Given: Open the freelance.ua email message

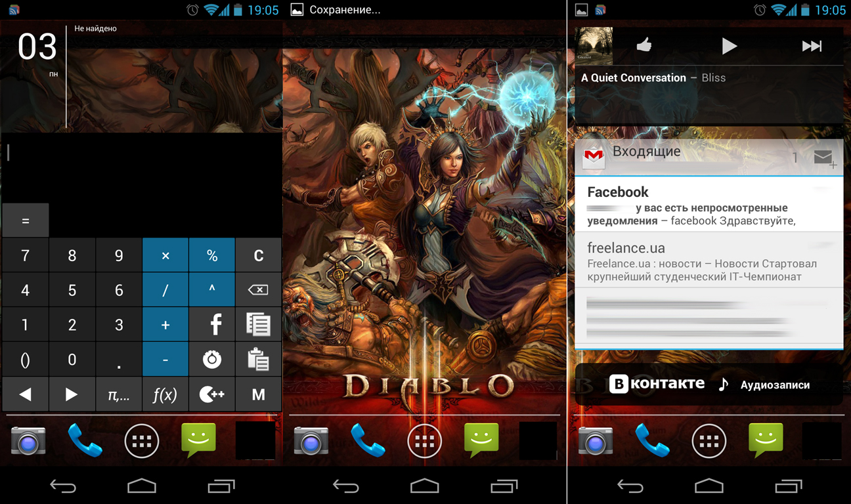Looking at the screenshot, I should pyautogui.click(x=709, y=260).
